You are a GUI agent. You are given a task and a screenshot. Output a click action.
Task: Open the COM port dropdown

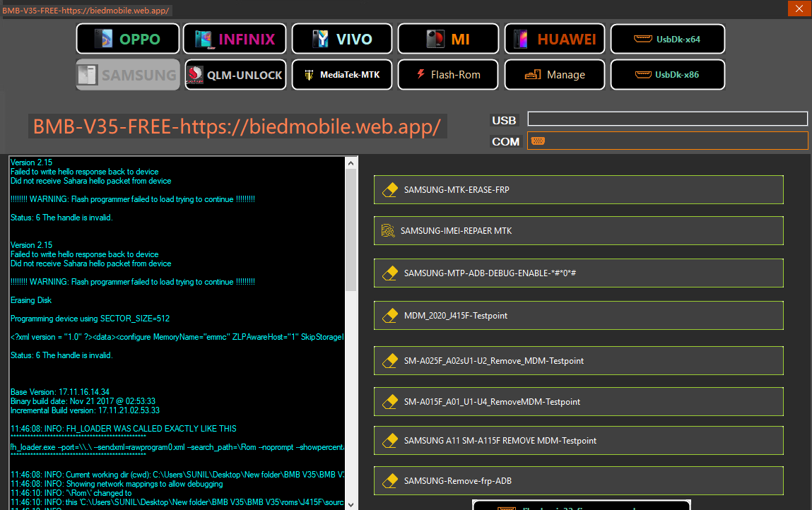pyautogui.click(x=668, y=141)
